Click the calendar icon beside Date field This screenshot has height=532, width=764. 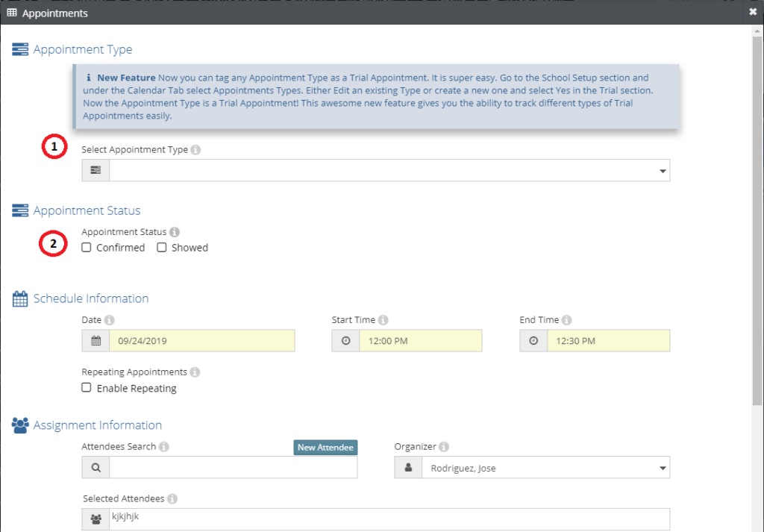point(95,341)
